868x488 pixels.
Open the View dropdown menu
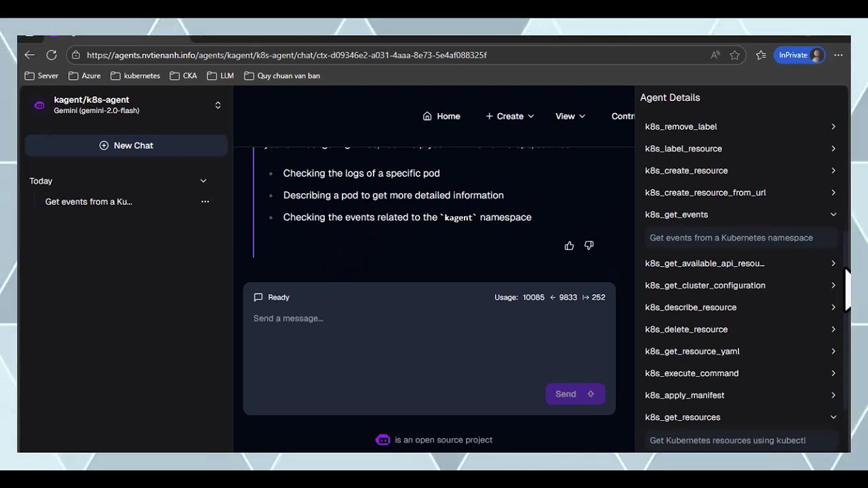point(570,117)
